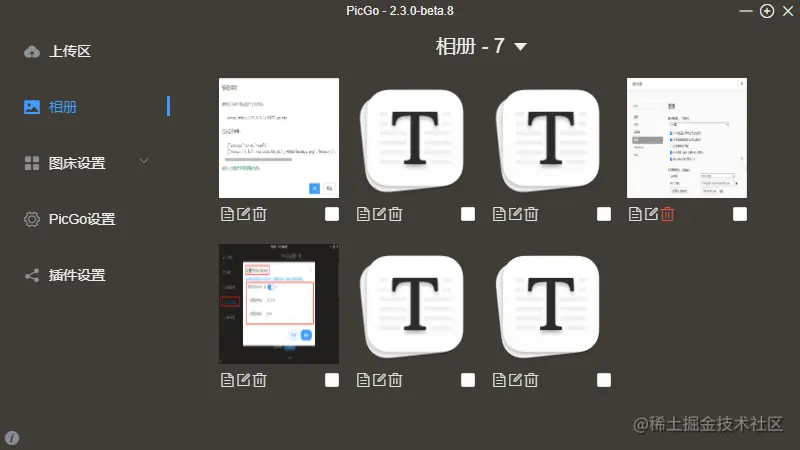Minimize the PicGo window
This screenshot has height=450, width=800.
[746, 11]
